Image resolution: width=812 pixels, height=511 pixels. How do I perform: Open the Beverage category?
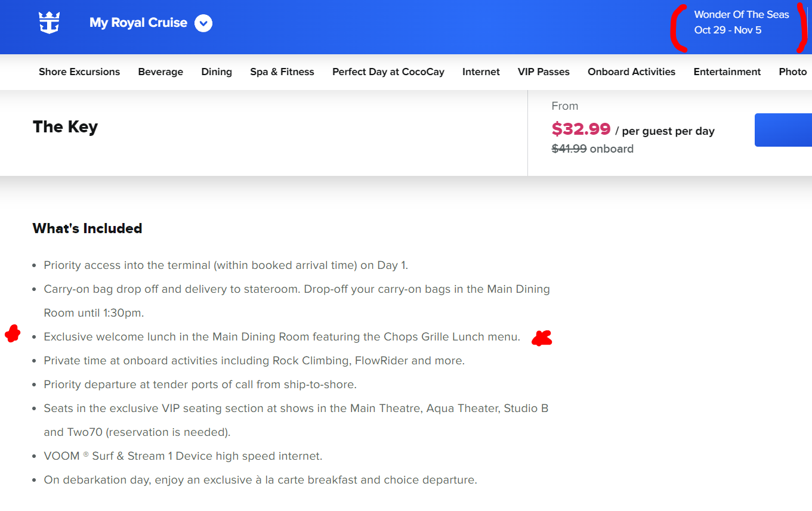160,72
